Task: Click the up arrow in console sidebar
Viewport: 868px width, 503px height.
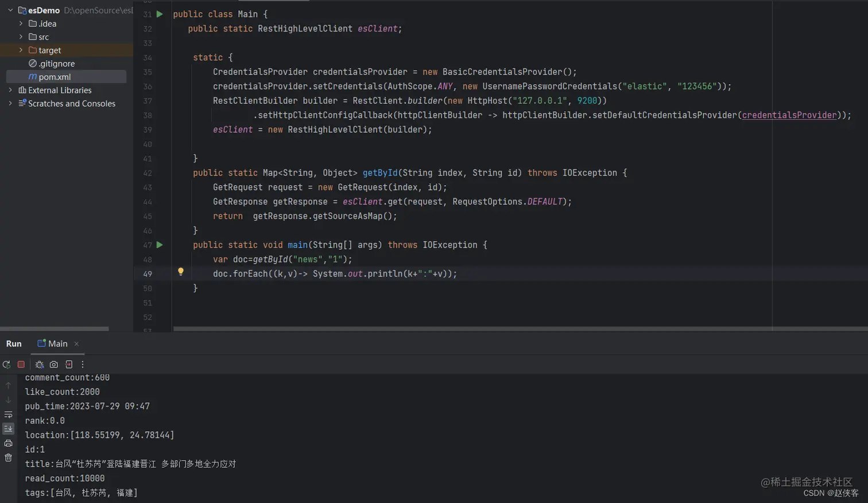Action: click(x=8, y=385)
